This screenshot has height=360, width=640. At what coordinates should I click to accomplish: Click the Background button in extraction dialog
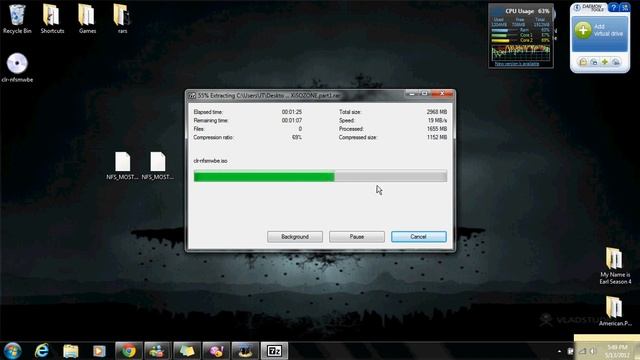pyautogui.click(x=295, y=237)
